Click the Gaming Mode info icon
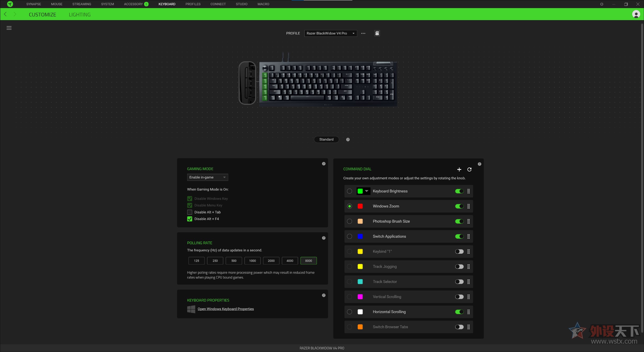644x352 pixels. tap(323, 164)
